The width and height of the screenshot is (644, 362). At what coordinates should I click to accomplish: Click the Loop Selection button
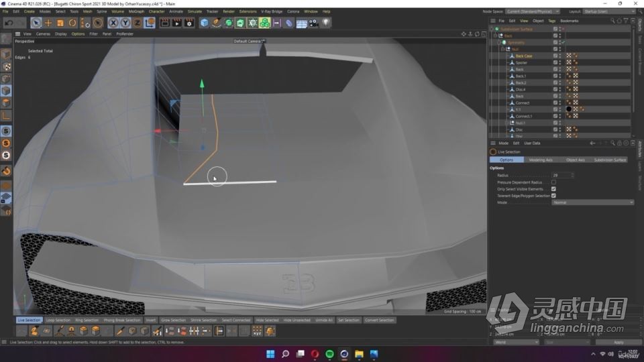58,320
